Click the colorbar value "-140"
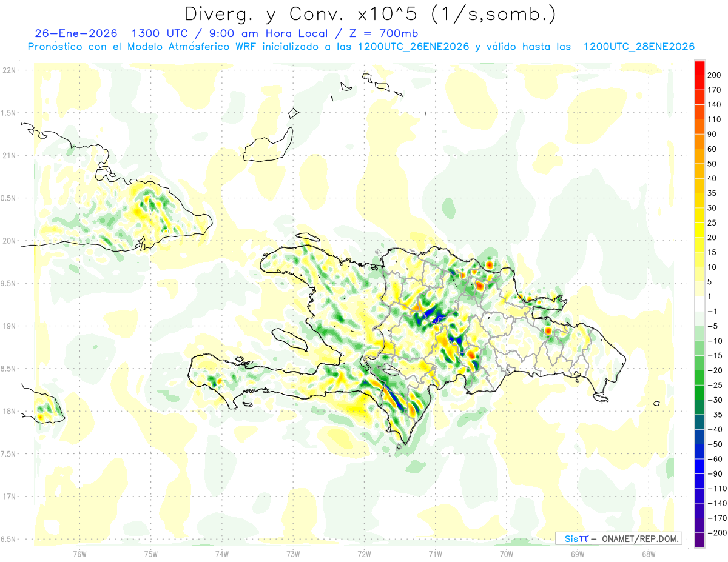Viewport: 728px width, 562px height. click(x=716, y=503)
